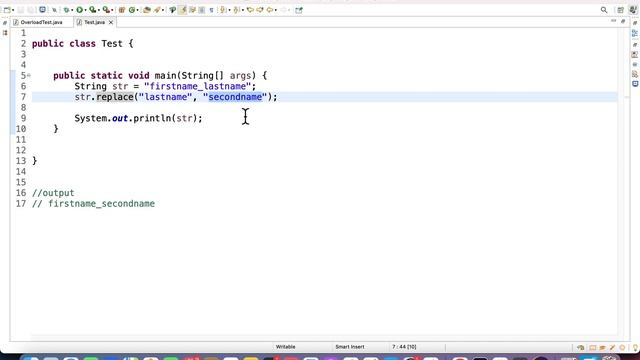640x360 pixels.
Task: Click "System.out.println(str);" on line 9
Action: pyautogui.click(x=138, y=118)
